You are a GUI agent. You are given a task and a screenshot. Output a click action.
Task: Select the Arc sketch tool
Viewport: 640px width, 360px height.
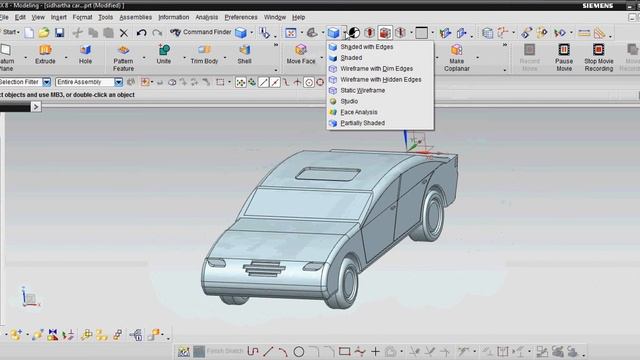[283, 351]
